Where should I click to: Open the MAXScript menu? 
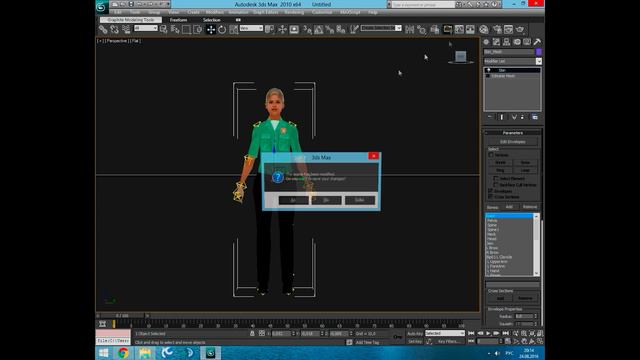(x=350, y=12)
